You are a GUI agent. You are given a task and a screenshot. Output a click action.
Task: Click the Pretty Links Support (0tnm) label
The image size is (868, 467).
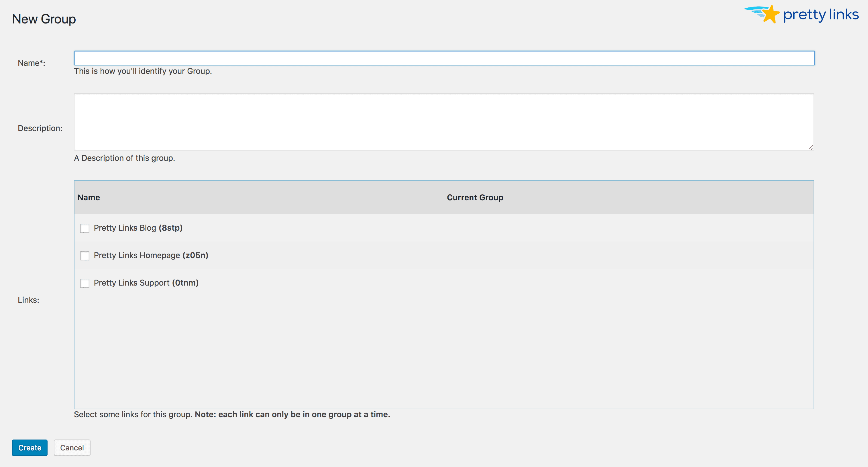[146, 283]
